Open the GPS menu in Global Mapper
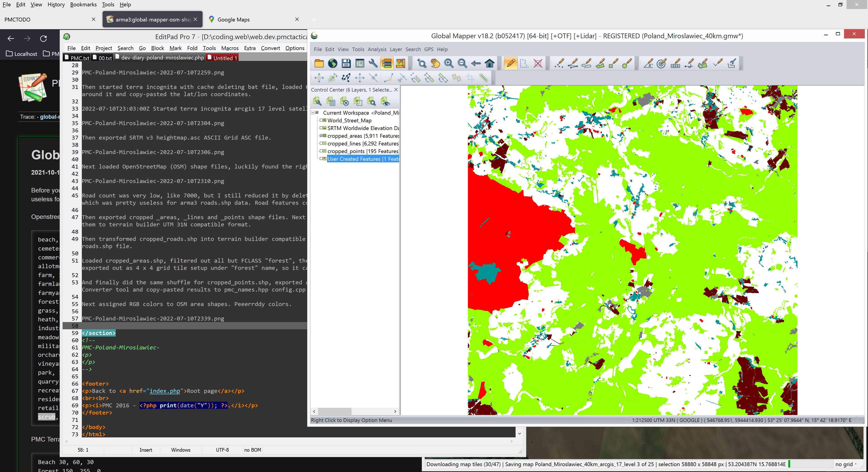 429,49
